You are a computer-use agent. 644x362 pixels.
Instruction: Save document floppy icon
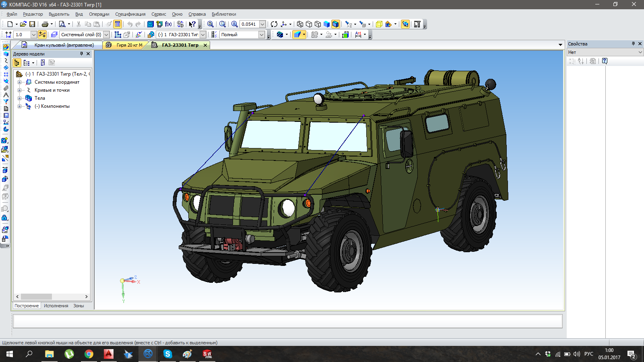pyautogui.click(x=32, y=24)
